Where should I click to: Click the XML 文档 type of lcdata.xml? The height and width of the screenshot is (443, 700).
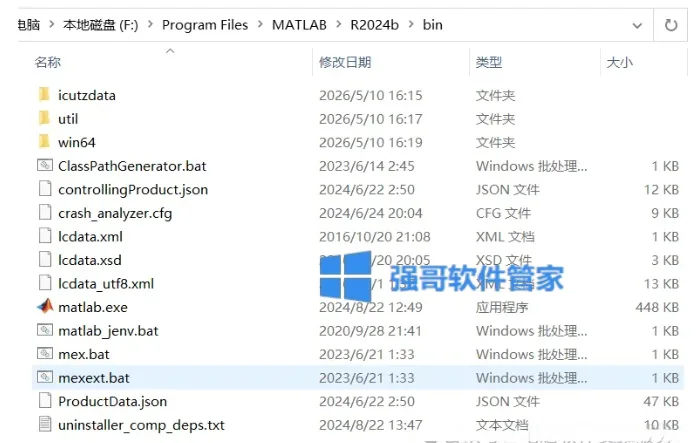pyautogui.click(x=505, y=237)
